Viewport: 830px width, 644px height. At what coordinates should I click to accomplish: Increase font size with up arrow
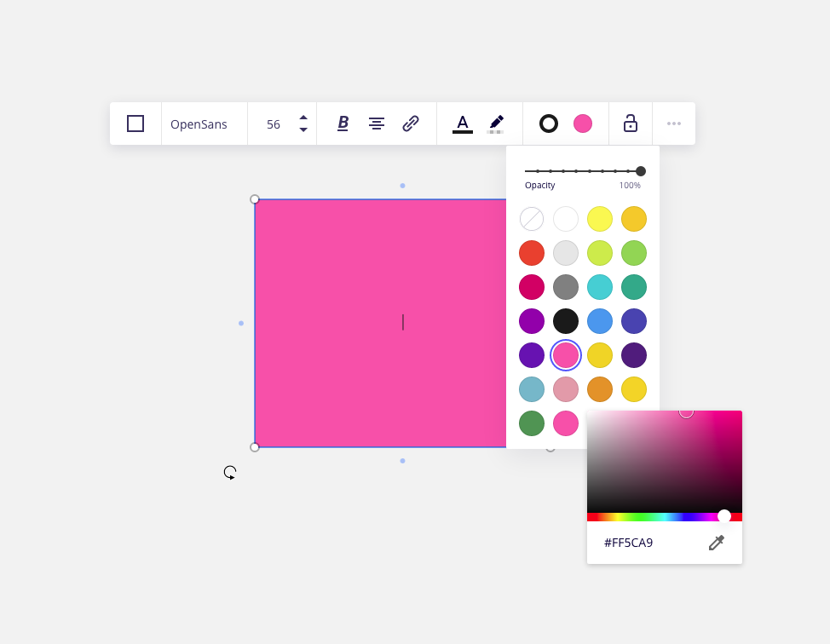click(x=303, y=118)
